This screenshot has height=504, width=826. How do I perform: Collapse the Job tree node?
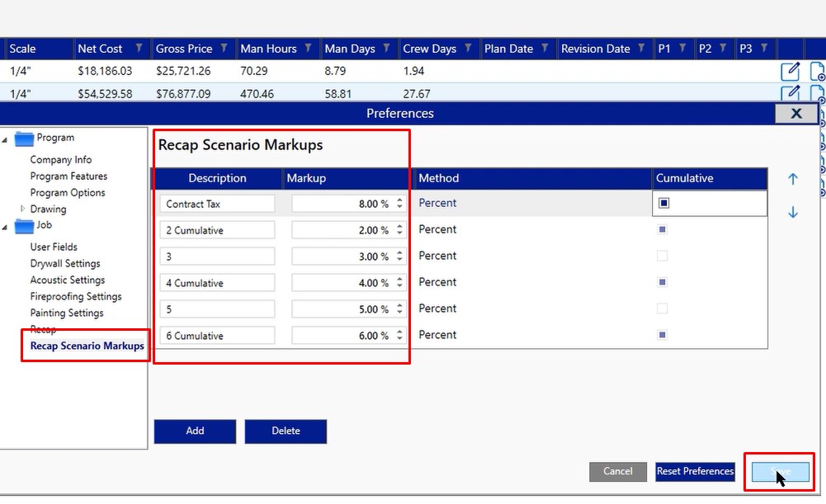point(6,226)
